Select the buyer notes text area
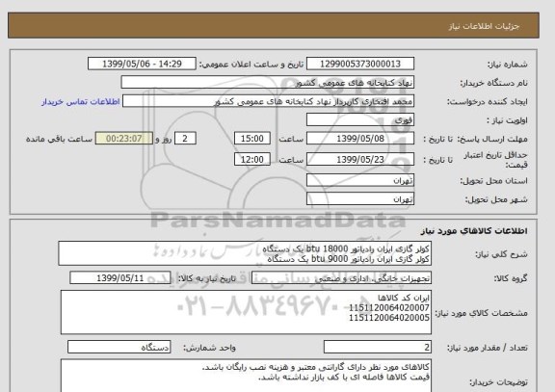Screen dimensions: 555x392 click(x=246, y=376)
